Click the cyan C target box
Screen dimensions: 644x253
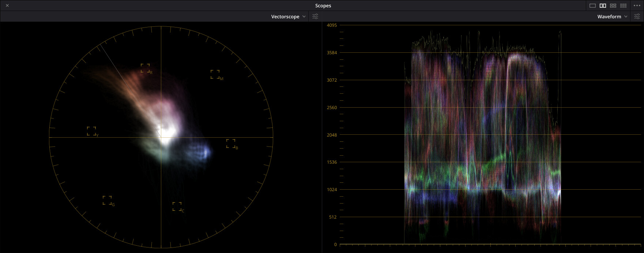(177, 207)
